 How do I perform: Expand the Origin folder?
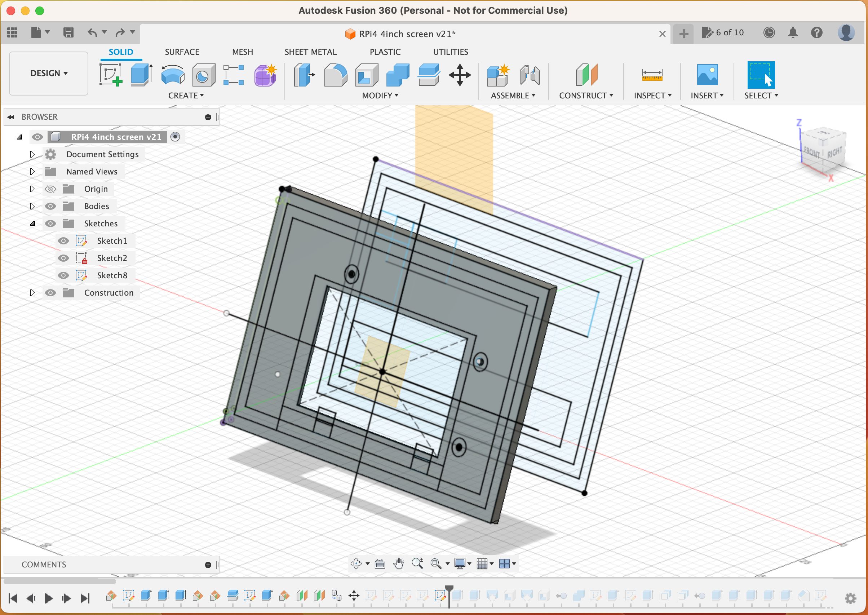tap(32, 189)
